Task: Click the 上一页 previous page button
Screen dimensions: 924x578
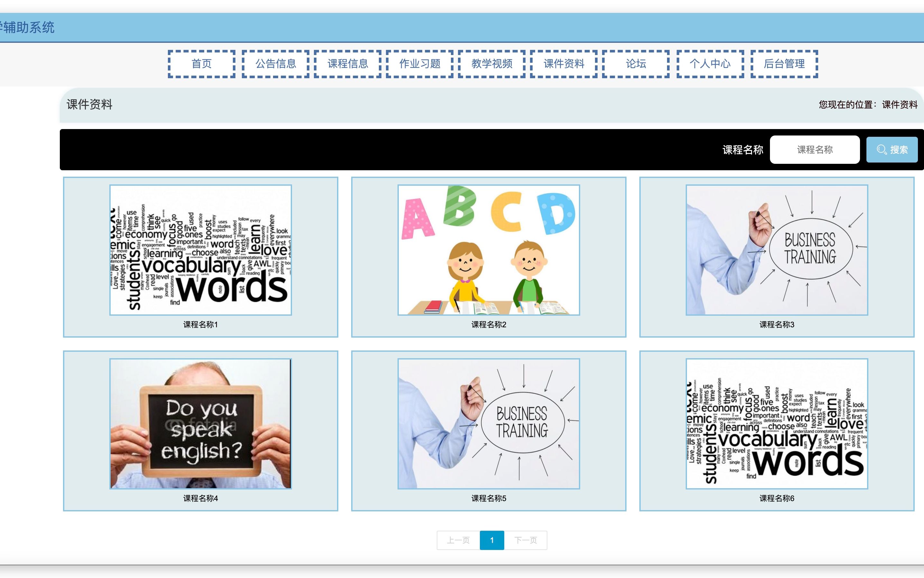Action: [458, 540]
